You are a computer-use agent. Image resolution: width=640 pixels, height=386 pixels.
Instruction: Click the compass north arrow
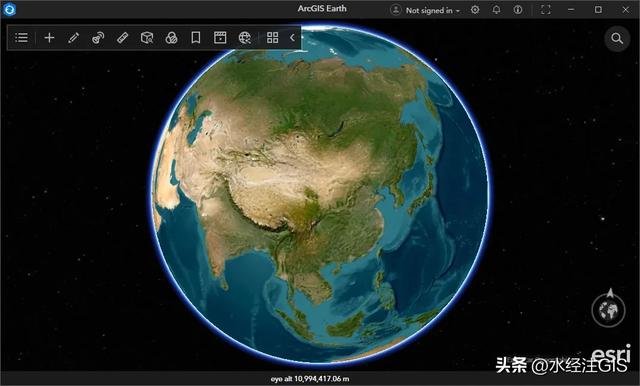(610, 293)
